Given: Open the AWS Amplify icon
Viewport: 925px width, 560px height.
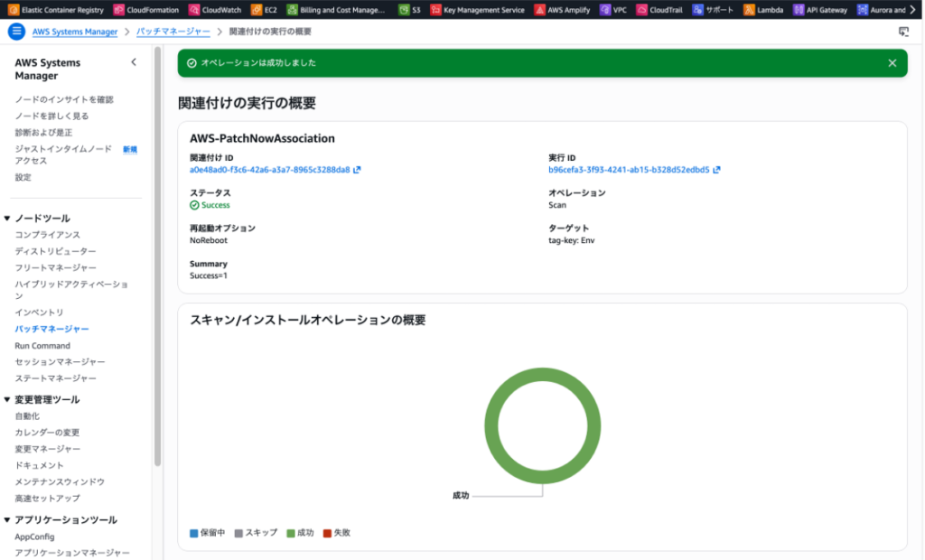Looking at the screenshot, I should [x=539, y=9].
